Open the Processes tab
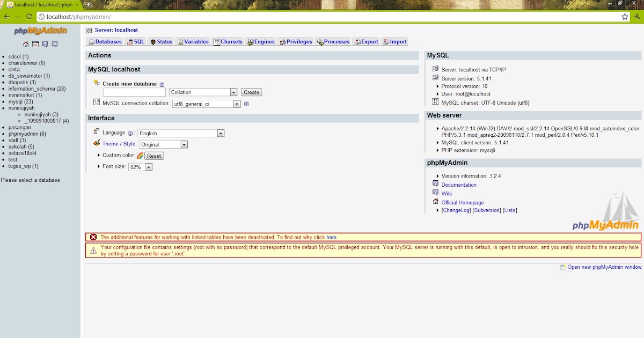This screenshot has width=644, height=338. point(333,42)
